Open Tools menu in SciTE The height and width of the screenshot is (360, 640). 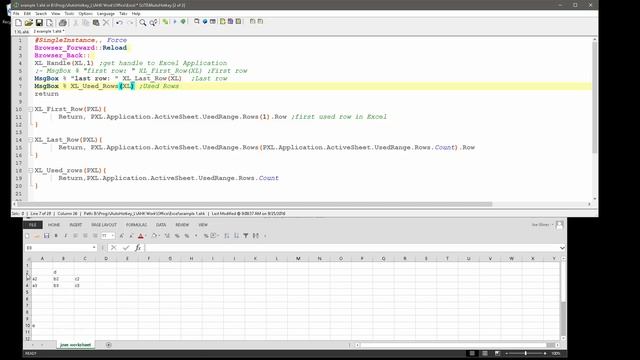[69, 13]
